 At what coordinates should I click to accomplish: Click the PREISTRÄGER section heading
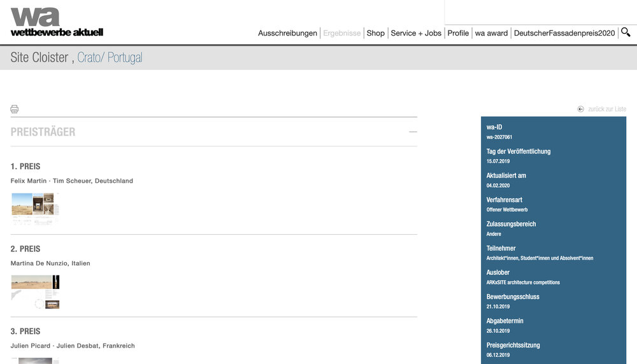click(x=43, y=132)
